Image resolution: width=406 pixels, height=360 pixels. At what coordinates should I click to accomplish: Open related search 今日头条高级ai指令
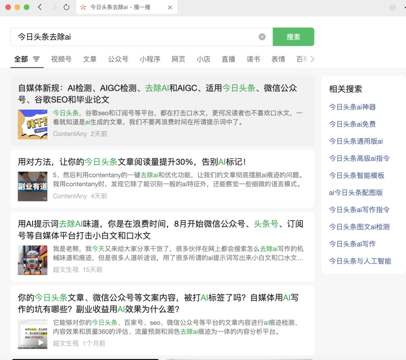359,158
